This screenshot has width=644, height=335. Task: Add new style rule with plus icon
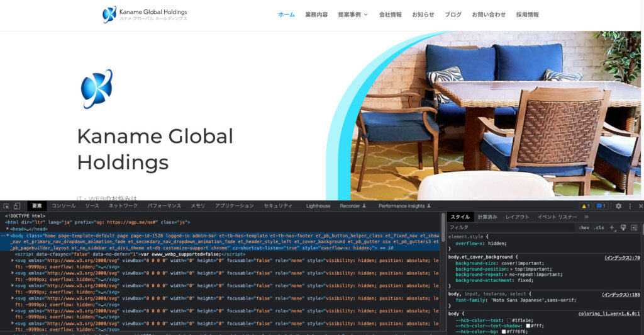(611, 227)
